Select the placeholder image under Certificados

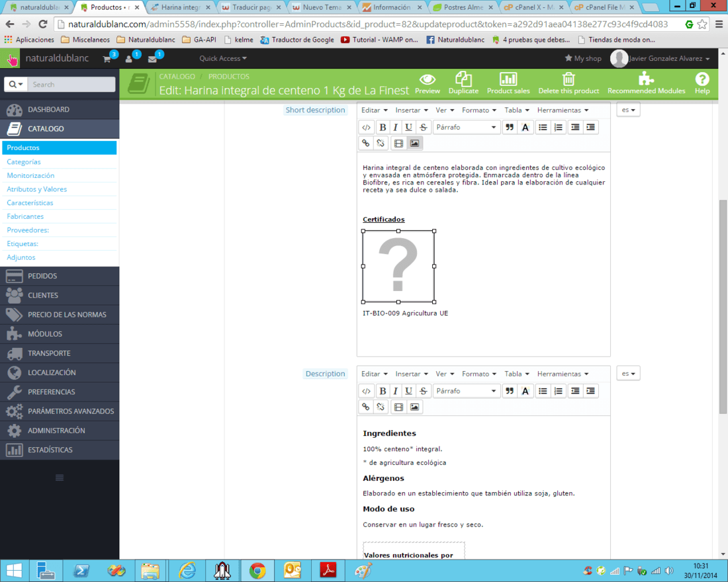point(398,267)
